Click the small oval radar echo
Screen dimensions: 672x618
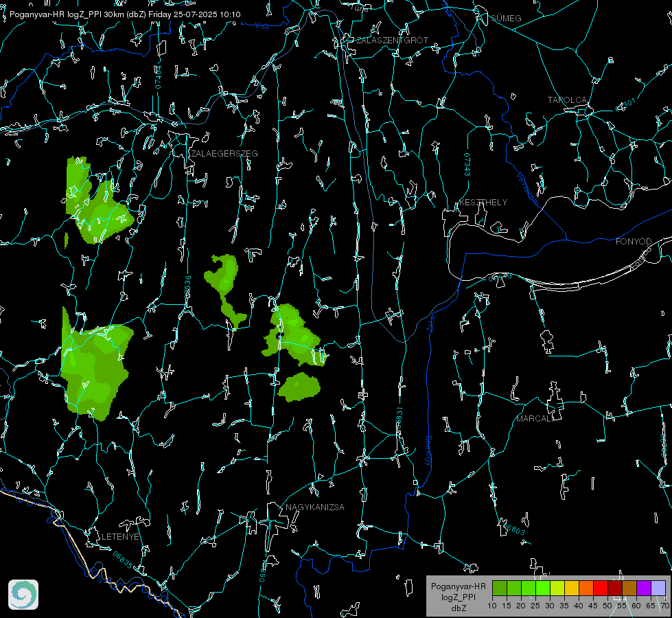pyautogui.click(x=299, y=387)
